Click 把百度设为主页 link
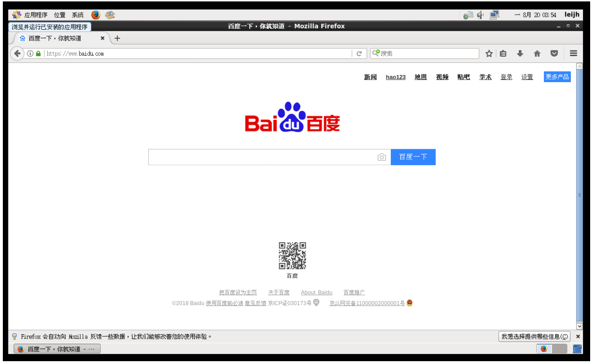 click(x=238, y=293)
